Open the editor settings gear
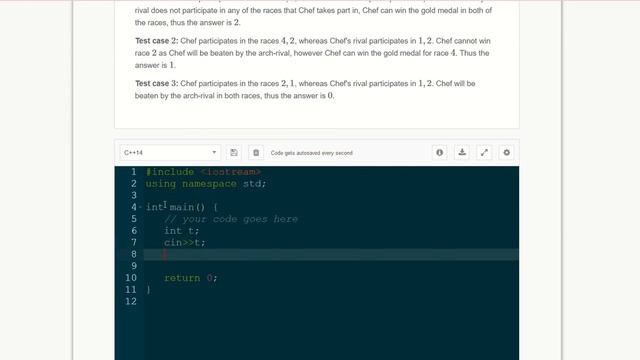 (x=507, y=153)
